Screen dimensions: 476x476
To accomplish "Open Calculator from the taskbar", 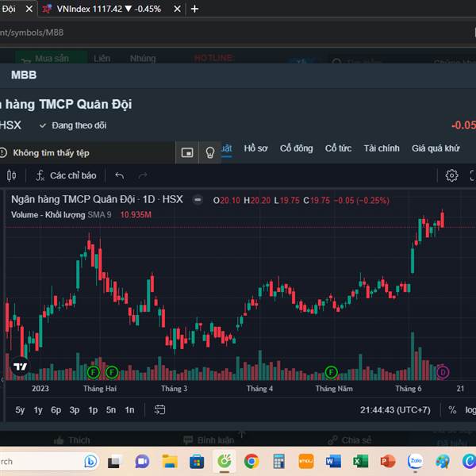I will click(278, 462).
